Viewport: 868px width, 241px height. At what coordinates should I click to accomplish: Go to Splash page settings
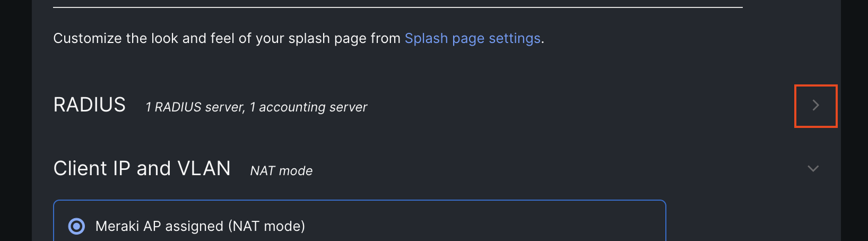tap(472, 38)
